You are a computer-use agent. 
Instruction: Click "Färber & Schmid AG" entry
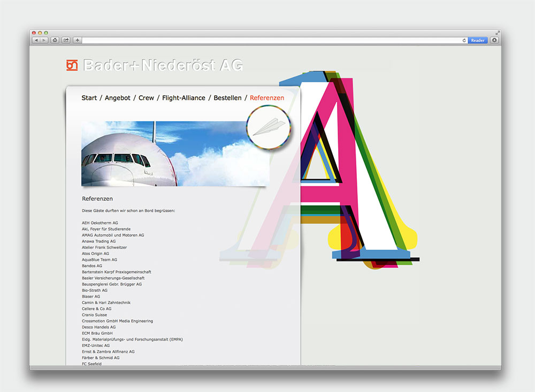pyautogui.click(x=101, y=358)
